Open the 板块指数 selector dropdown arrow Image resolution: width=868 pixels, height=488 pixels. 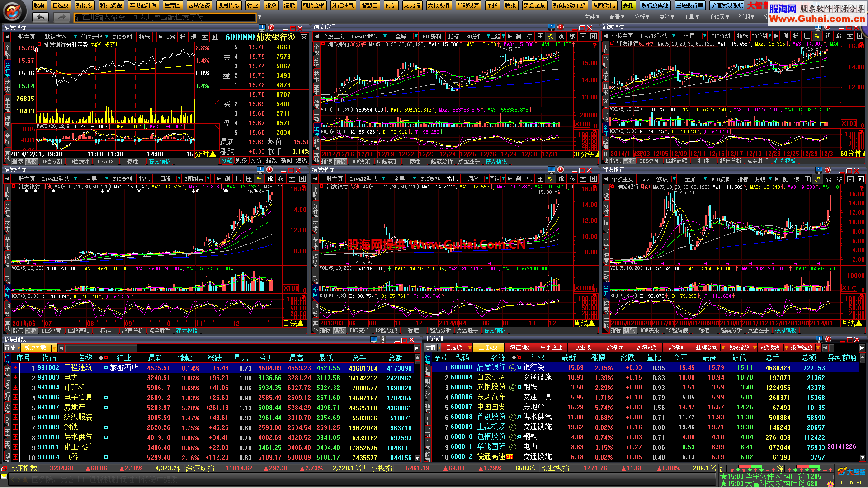(x=54, y=348)
